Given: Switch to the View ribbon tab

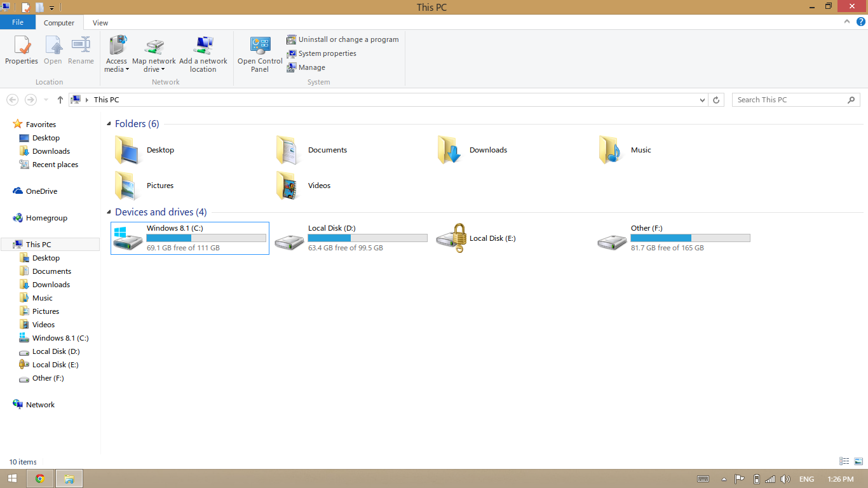Looking at the screenshot, I should point(100,23).
